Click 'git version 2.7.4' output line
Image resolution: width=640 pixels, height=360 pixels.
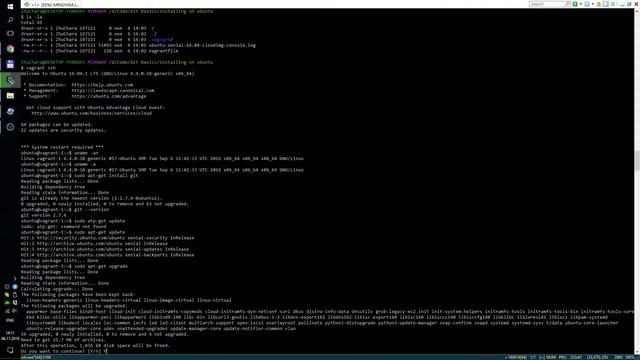pyautogui.click(x=43, y=215)
